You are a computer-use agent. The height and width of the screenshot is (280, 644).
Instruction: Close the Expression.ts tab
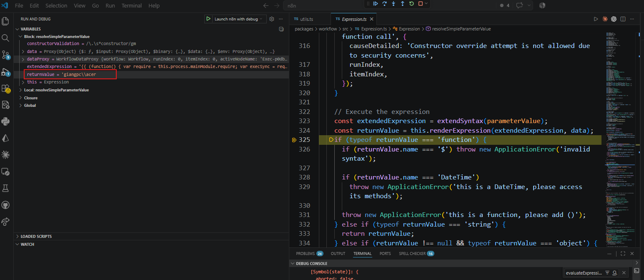(x=371, y=19)
